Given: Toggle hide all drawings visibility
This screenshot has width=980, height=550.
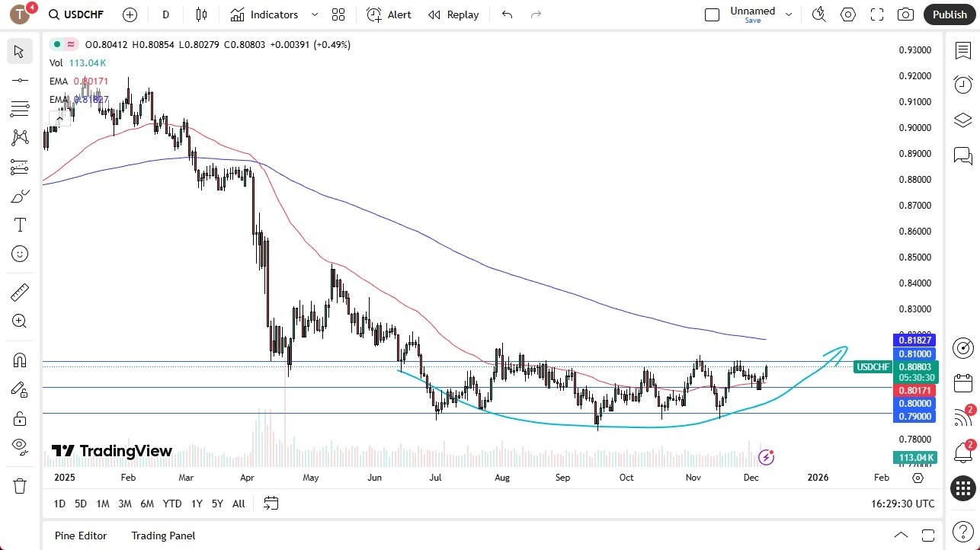Looking at the screenshot, I should pos(19,446).
